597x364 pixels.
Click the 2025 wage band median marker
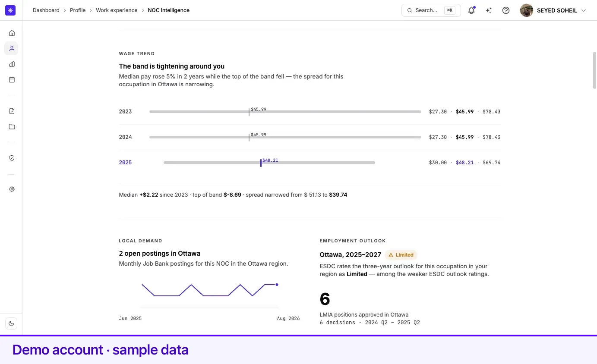click(x=261, y=163)
